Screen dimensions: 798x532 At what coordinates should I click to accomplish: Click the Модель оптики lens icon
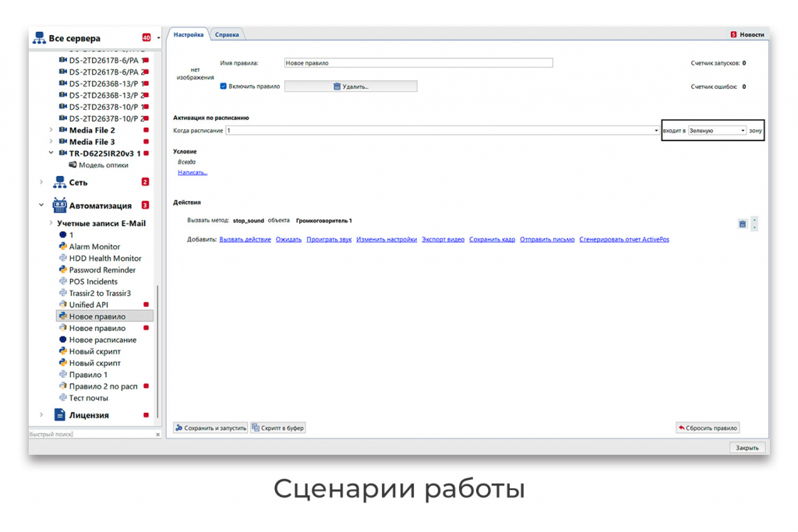[72, 165]
